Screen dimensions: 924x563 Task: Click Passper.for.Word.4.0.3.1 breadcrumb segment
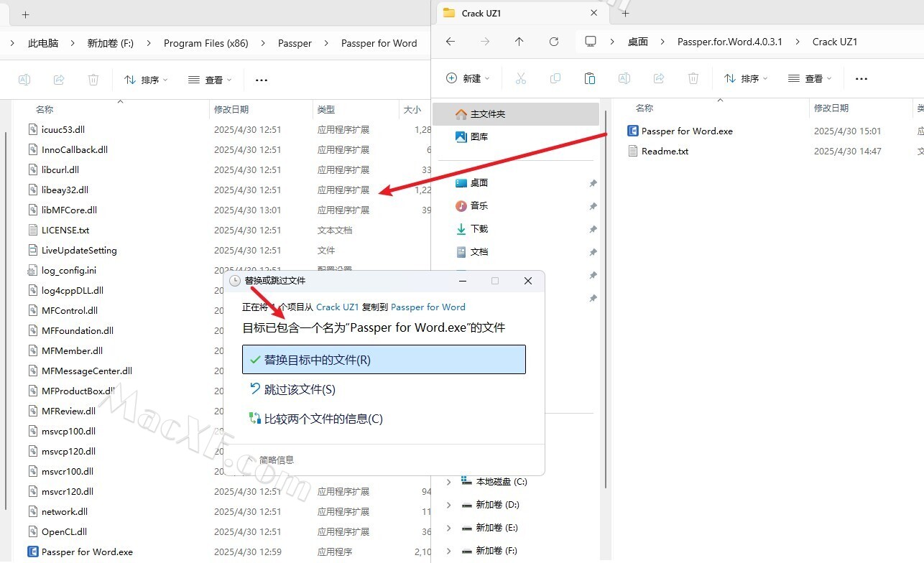click(730, 42)
